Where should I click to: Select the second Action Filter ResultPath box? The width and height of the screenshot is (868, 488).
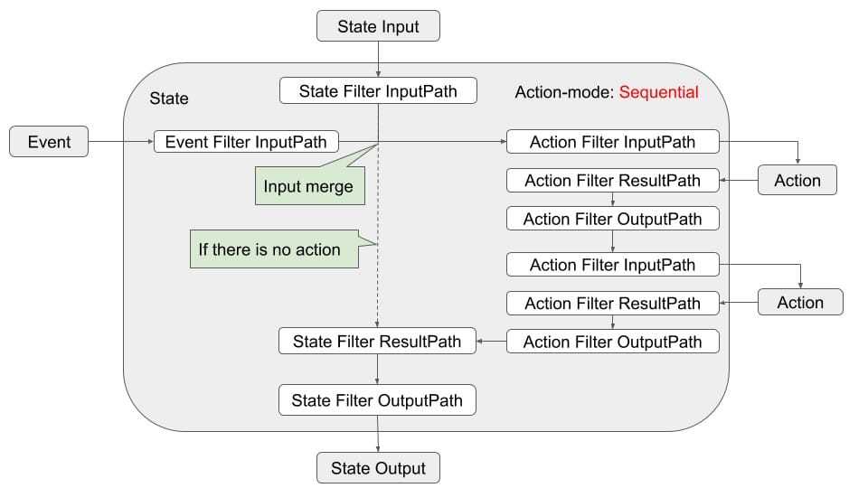click(x=612, y=303)
